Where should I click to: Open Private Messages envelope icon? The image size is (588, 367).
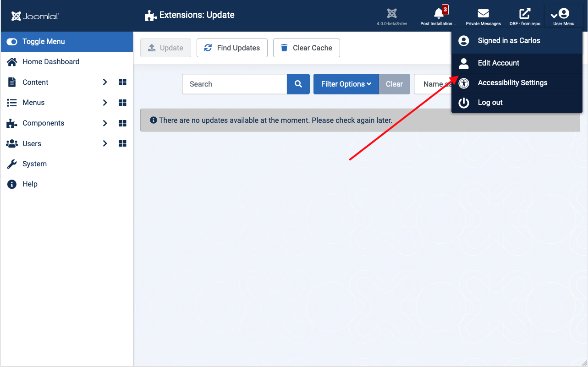[483, 14]
